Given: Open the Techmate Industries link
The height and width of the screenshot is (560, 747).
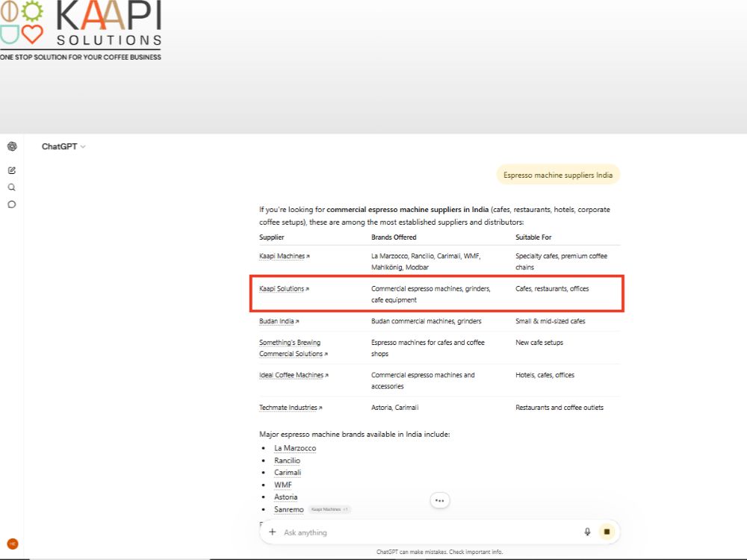Looking at the screenshot, I should pos(291,408).
